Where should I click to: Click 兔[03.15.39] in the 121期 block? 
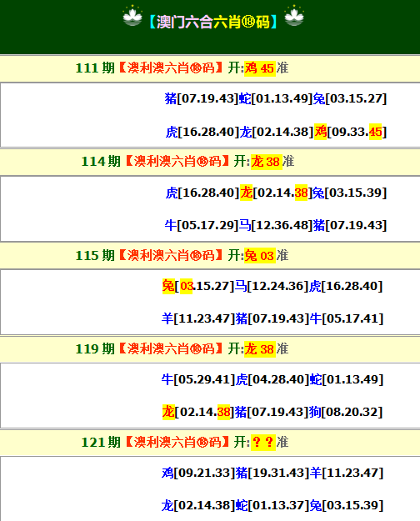[347, 505]
